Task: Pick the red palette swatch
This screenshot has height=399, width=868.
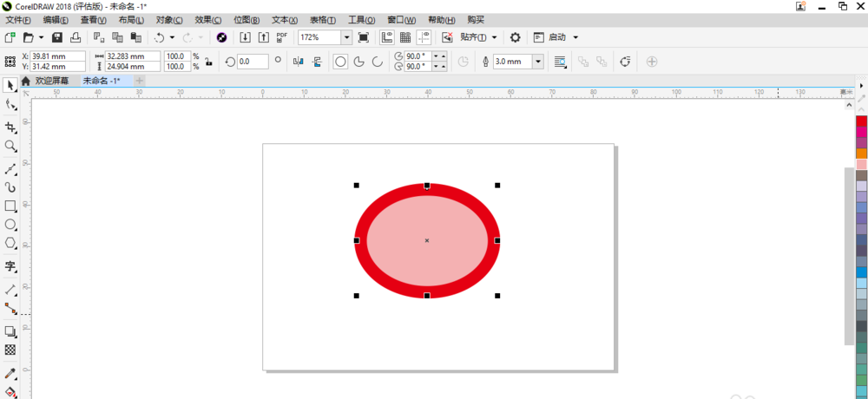Action: (861, 121)
